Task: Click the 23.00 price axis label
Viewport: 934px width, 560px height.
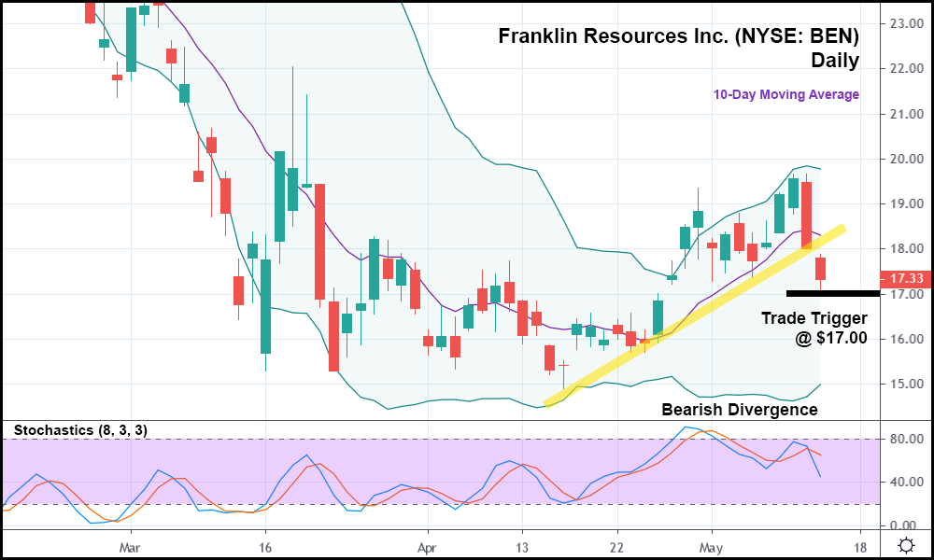Action: (907, 24)
